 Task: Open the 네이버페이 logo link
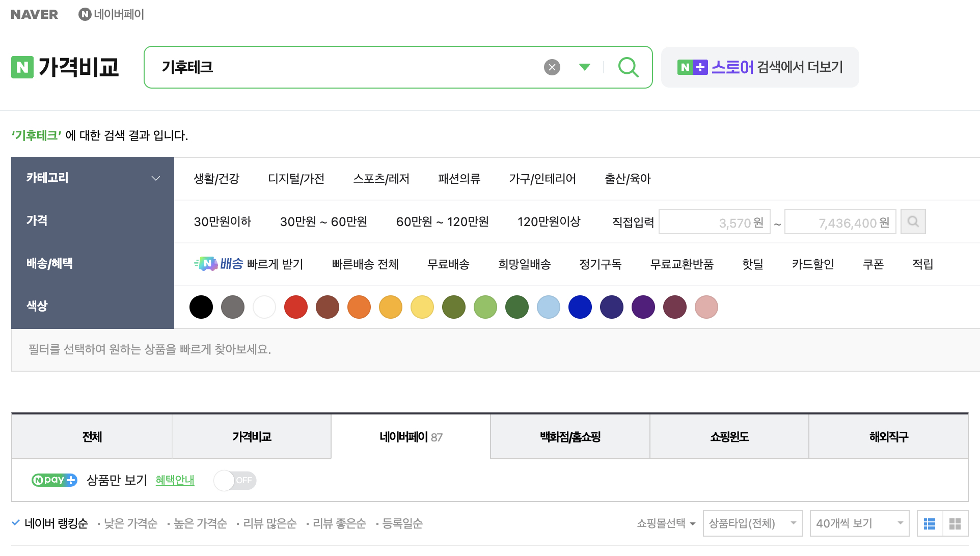click(112, 14)
